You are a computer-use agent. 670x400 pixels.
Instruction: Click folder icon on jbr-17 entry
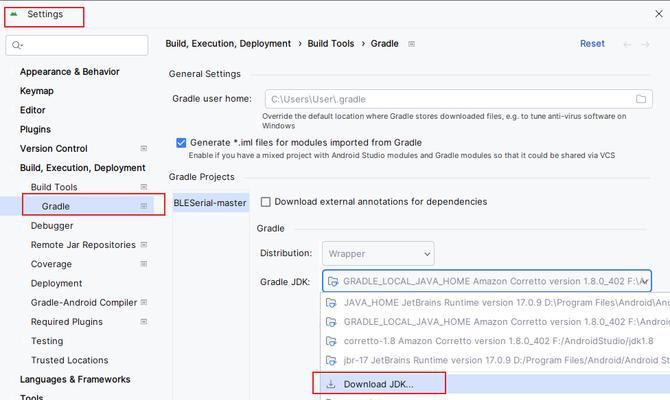pos(332,360)
